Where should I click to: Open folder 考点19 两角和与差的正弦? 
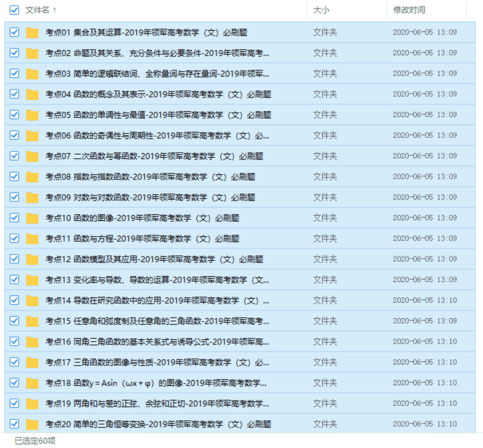click(157, 404)
